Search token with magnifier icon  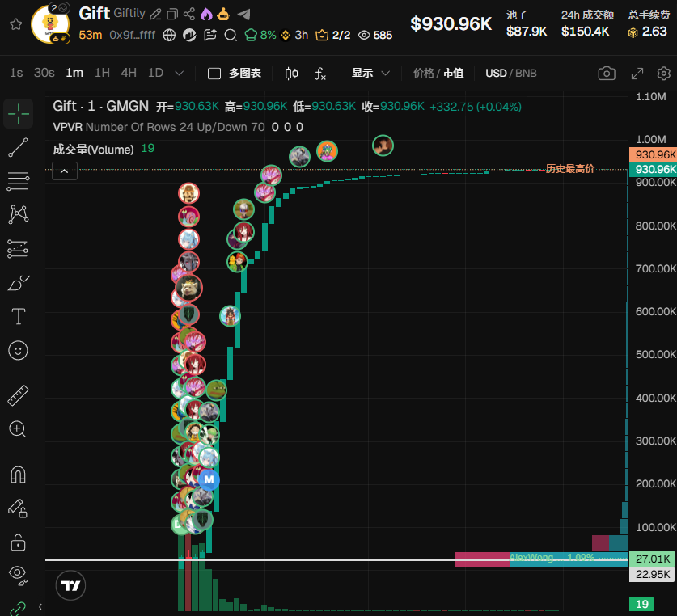pyautogui.click(x=231, y=35)
